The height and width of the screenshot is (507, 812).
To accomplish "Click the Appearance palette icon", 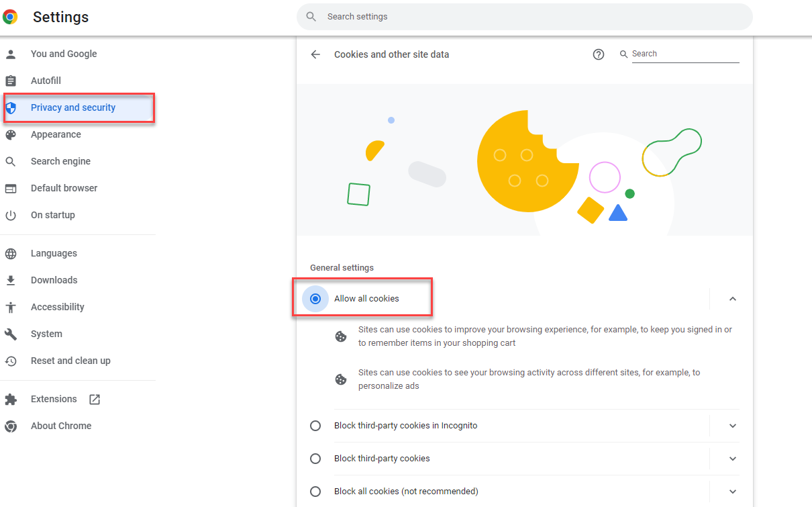I will pos(11,135).
